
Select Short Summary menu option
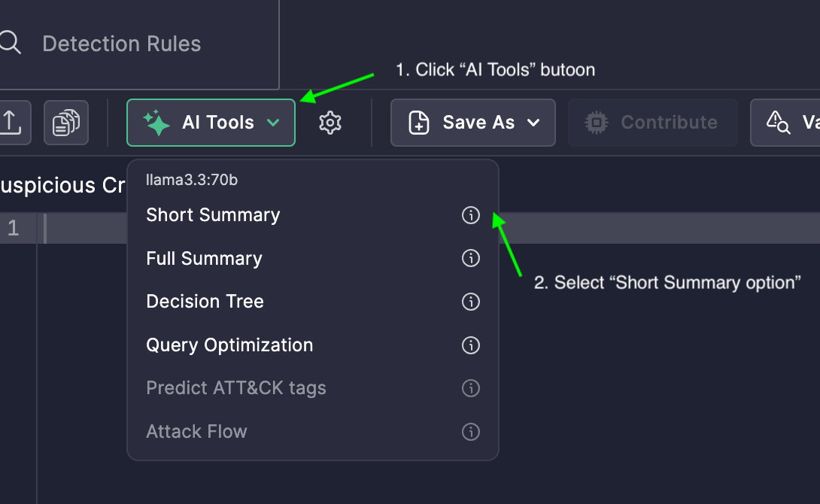point(213,215)
